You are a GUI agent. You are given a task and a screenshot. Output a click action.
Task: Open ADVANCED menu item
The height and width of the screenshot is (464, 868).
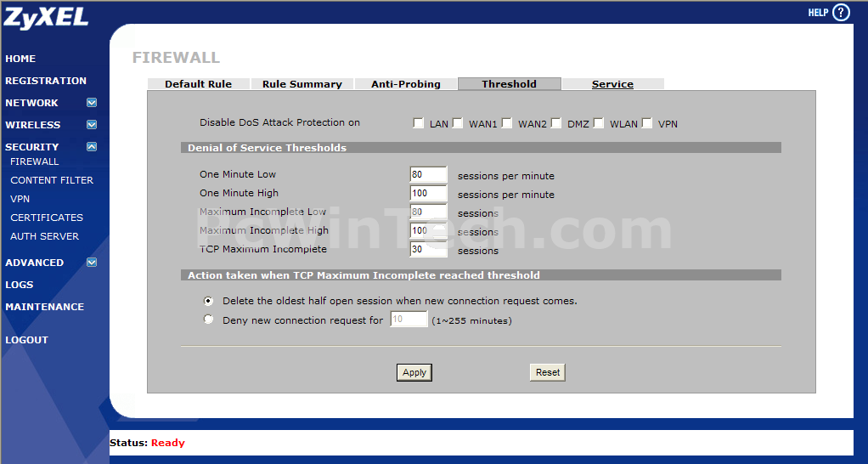pyautogui.click(x=34, y=263)
